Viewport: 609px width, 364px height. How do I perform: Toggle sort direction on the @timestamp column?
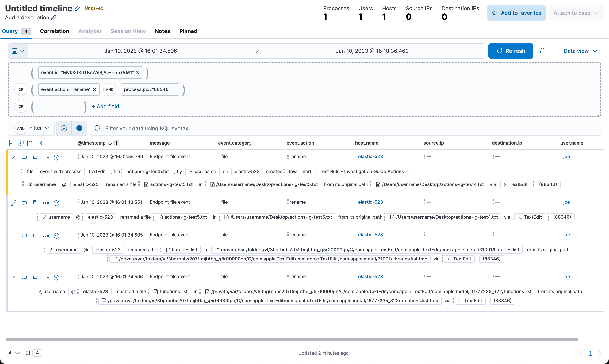tap(110, 143)
